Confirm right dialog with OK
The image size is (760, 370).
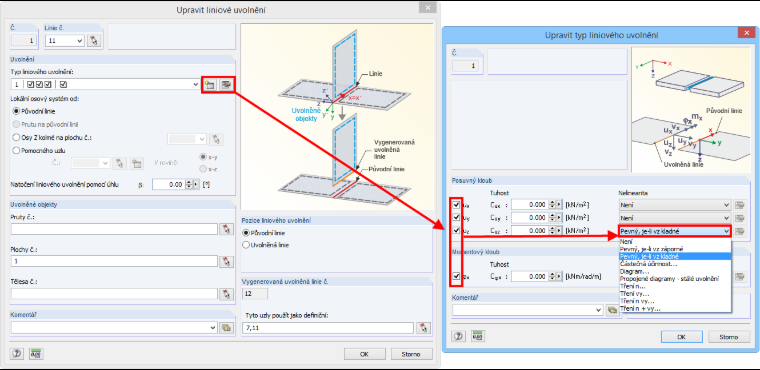tap(681, 336)
